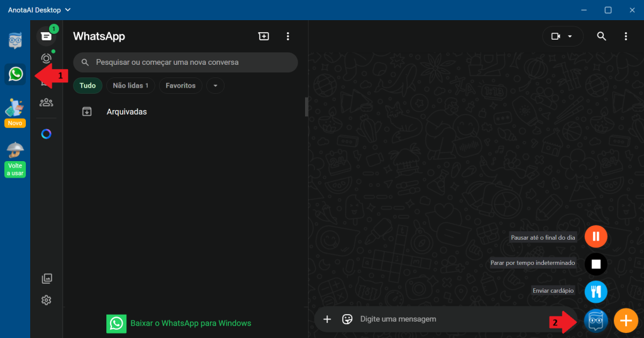Send menu with Enviar cardápio button
Viewport: 644px width, 338px height.
click(596, 291)
